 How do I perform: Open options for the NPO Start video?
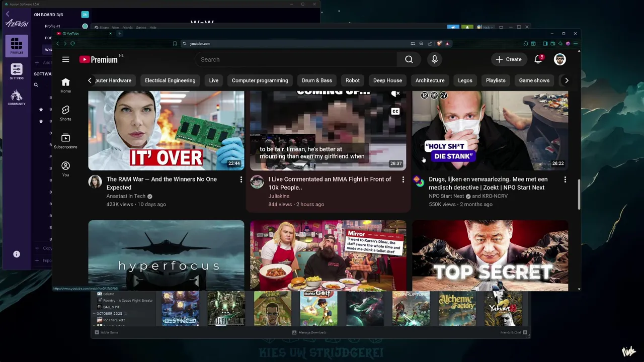click(x=565, y=179)
